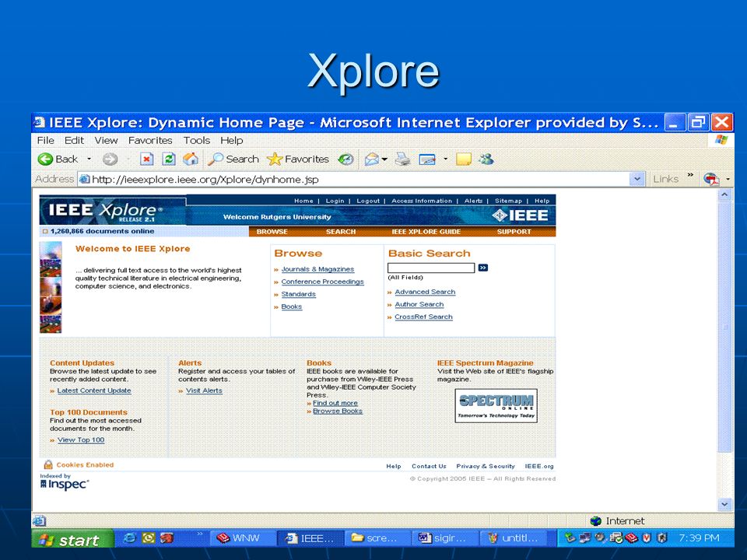Screen dimensions: 747x560
Task: Open Latest Content Update link
Action: pos(94,390)
